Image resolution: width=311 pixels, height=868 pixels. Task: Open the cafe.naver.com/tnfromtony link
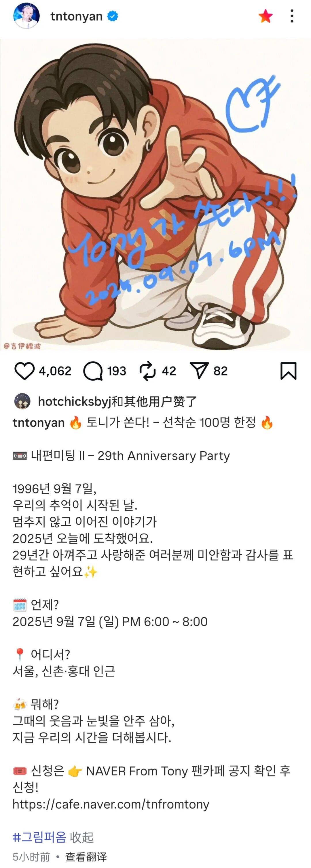click(111, 804)
